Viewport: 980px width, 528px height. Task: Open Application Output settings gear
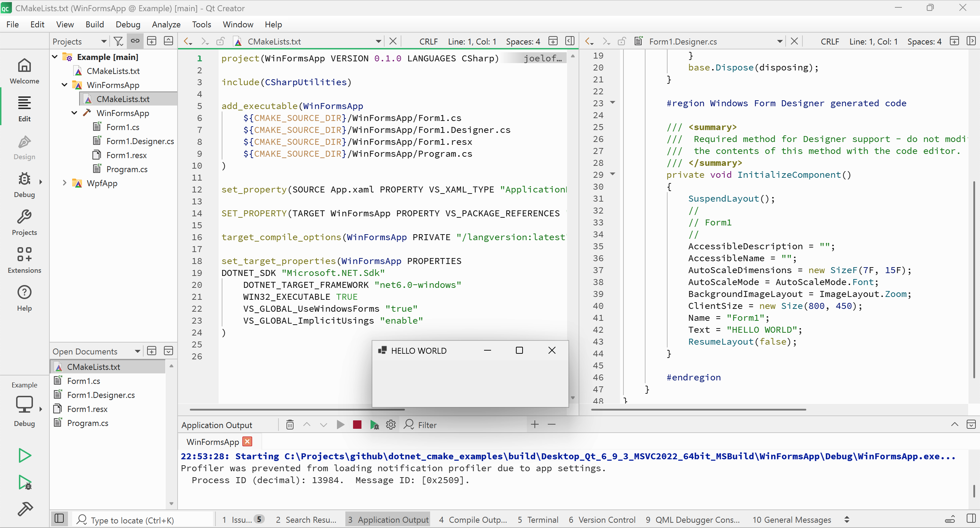coord(391,425)
